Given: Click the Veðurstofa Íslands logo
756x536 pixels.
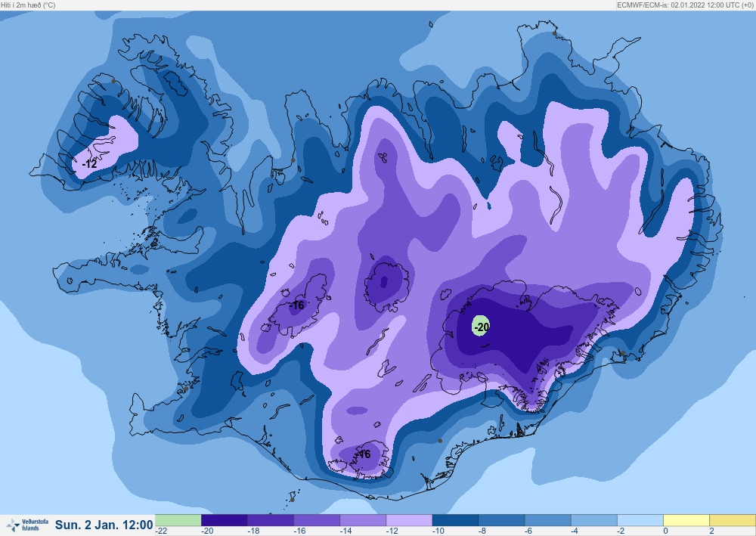Looking at the screenshot, I should coord(27,525).
